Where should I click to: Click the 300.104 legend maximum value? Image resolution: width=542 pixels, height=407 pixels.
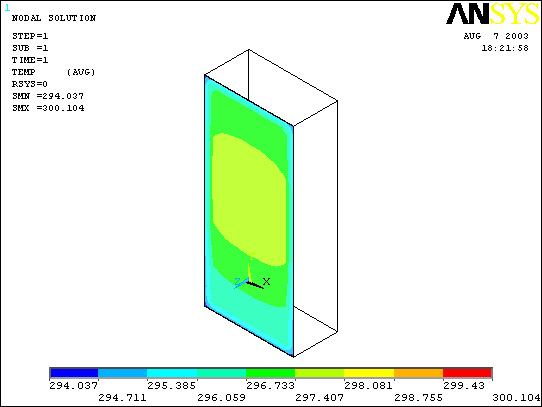516,398
